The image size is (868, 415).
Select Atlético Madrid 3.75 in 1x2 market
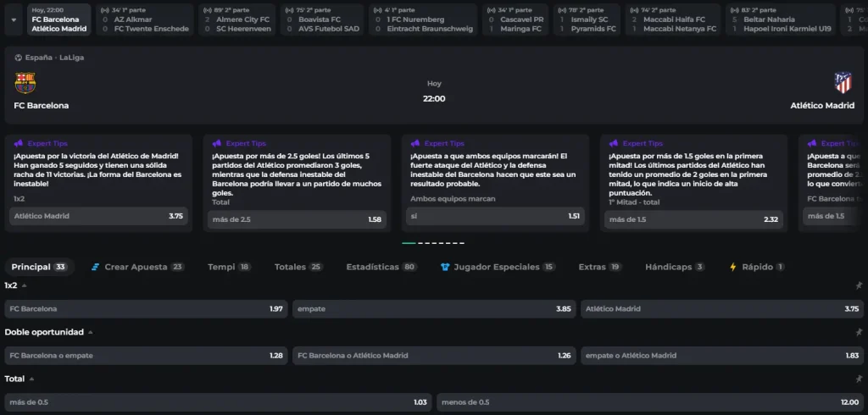tap(722, 309)
